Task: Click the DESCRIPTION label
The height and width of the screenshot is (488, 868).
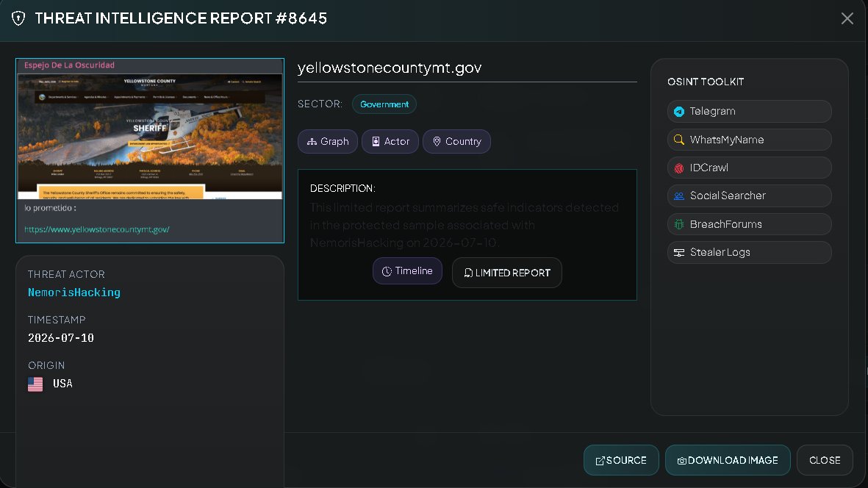Action: pyautogui.click(x=342, y=189)
